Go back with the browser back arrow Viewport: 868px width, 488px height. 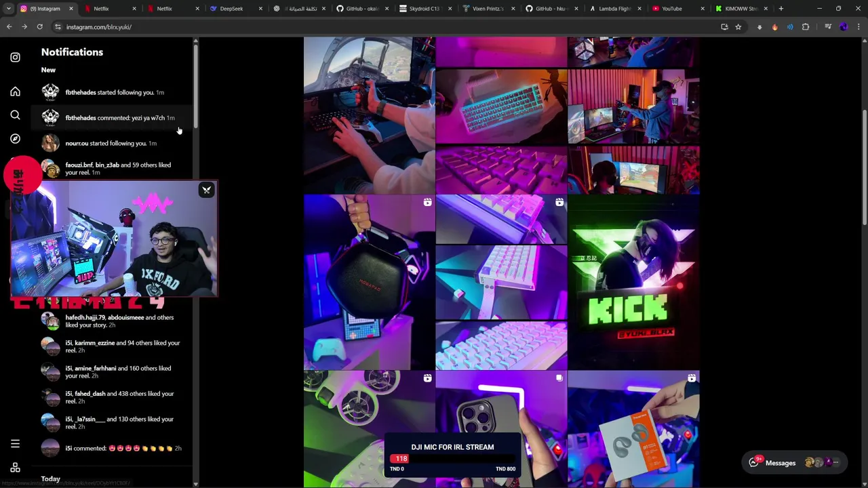(x=9, y=27)
